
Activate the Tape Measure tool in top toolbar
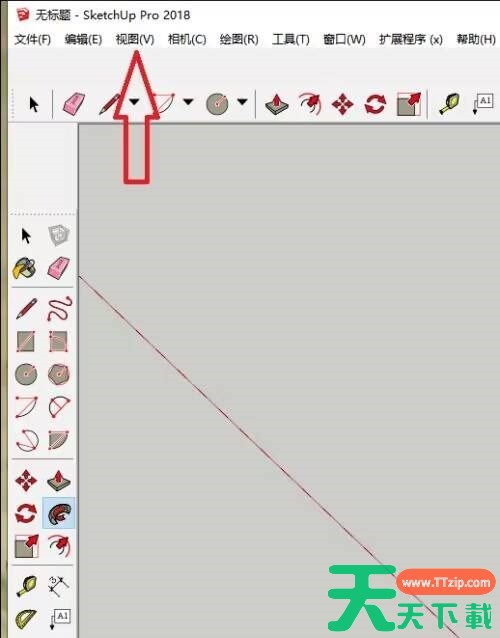click(x=449, y=104)
